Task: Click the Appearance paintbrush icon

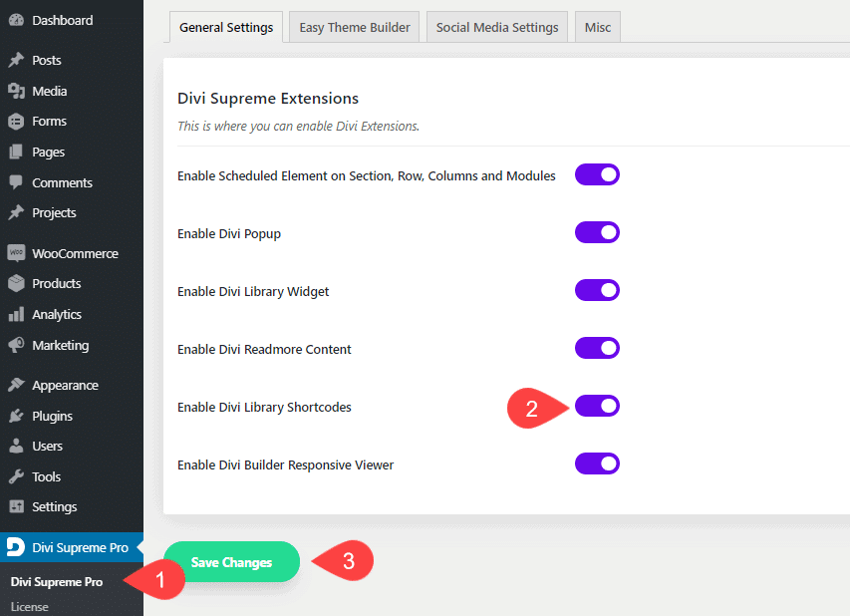Action: (16, 385)
